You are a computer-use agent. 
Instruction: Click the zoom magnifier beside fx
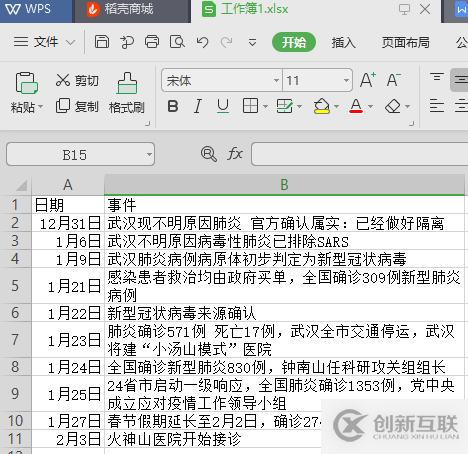coord(209,154)
